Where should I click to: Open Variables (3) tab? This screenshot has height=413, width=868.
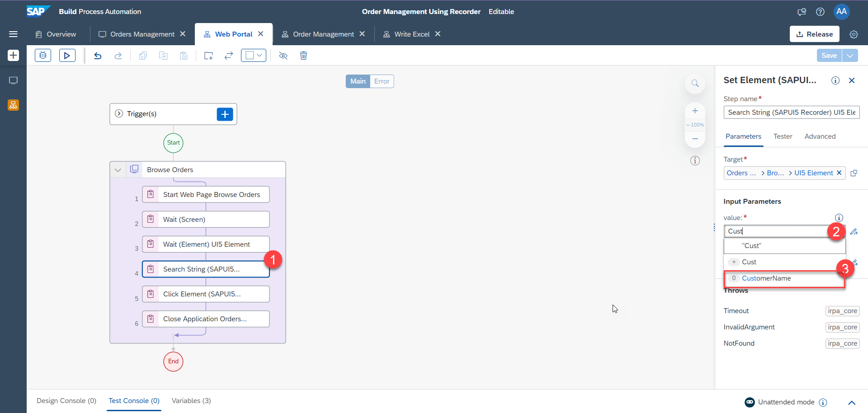tap(191, 401)
